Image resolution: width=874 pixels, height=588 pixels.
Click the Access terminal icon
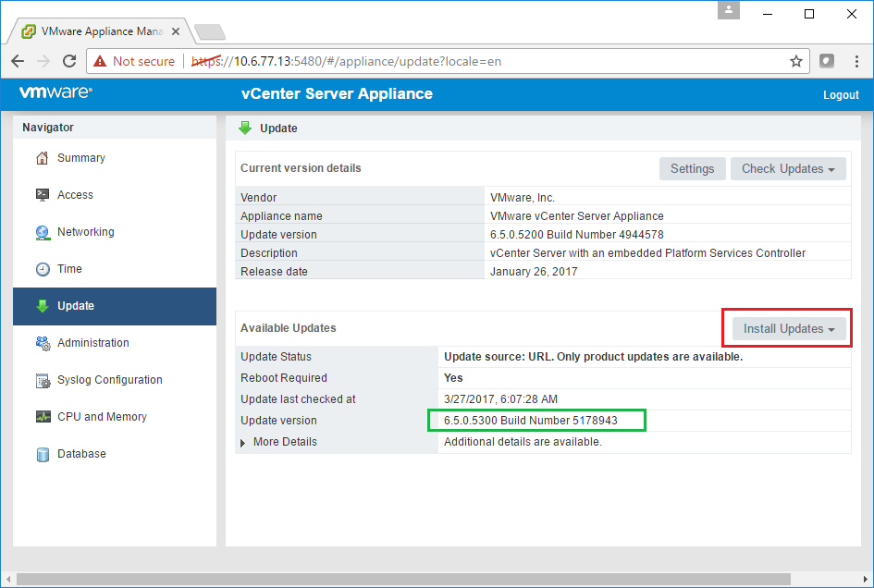pos(43,195)
